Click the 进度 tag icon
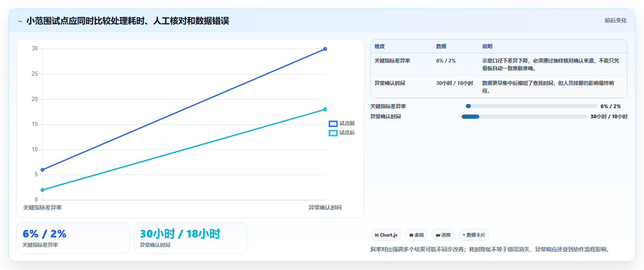This screenshot has width=644, height=270. coord(438,235)
